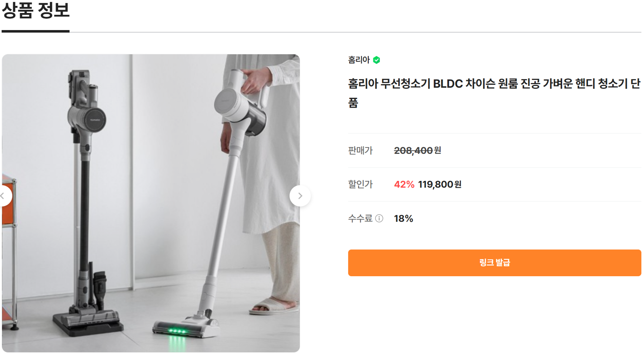Viewport: 644px width, 354px height.
Task: Open the 홈리아 brand name link
Action: pyautogui.click(x=358, y=60)
